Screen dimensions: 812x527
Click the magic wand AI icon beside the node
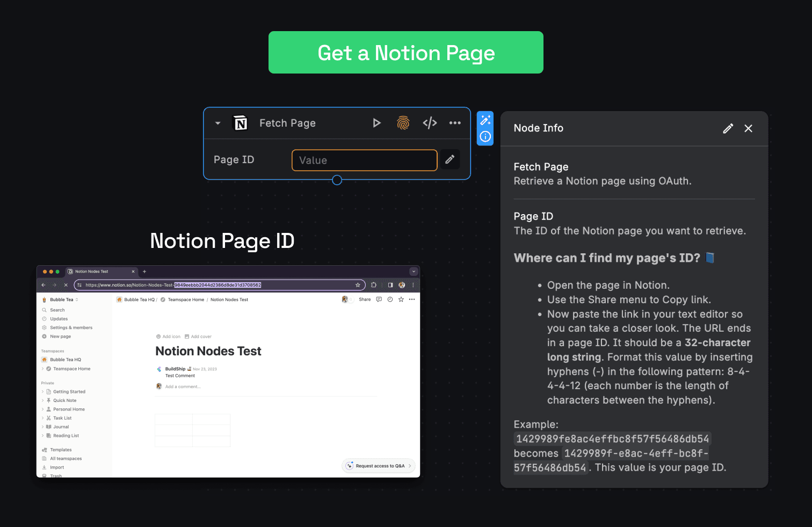click(x=485, y=119)
